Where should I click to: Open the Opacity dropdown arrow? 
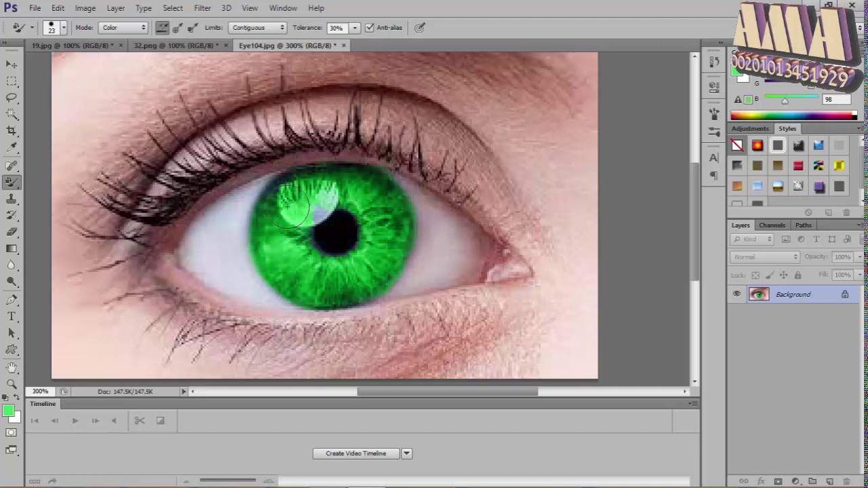click(859, 257)
